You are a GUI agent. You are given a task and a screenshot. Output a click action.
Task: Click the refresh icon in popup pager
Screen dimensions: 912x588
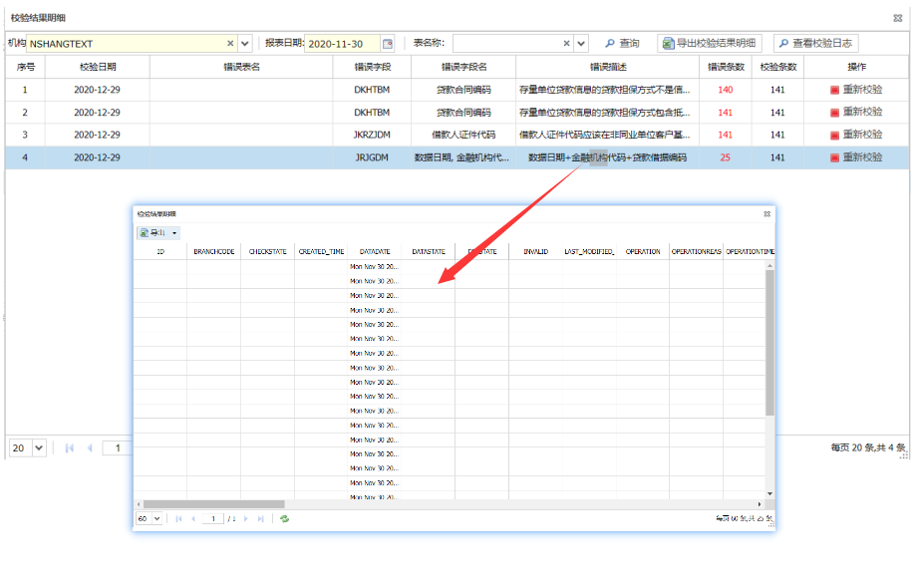pos(284,518)
